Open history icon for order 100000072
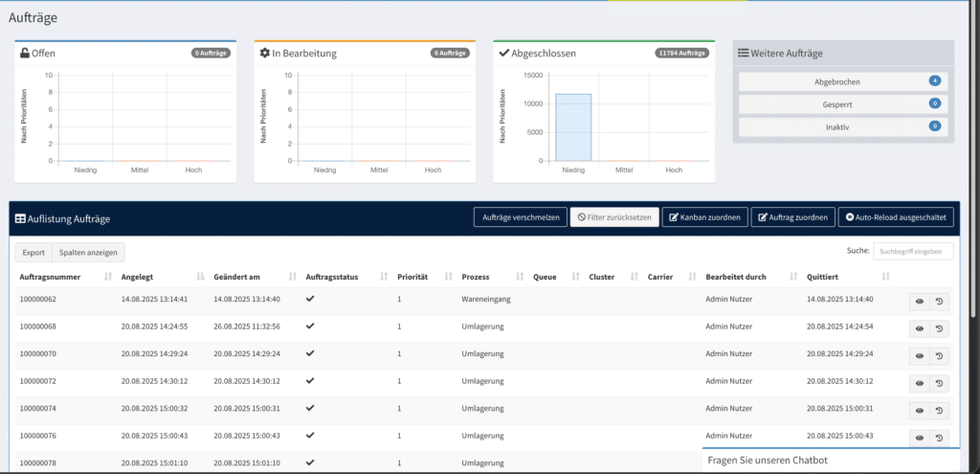The height and width of the screenshot is (474, 980). 939,383
